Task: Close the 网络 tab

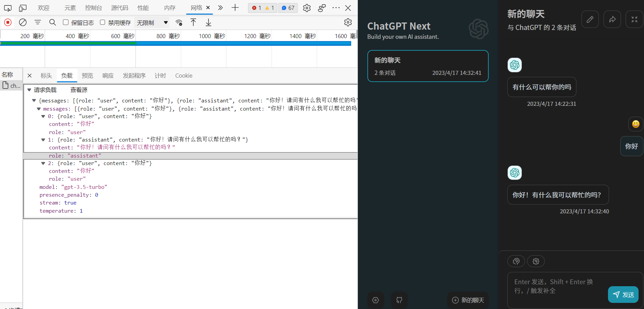Action: pos(208,7)
